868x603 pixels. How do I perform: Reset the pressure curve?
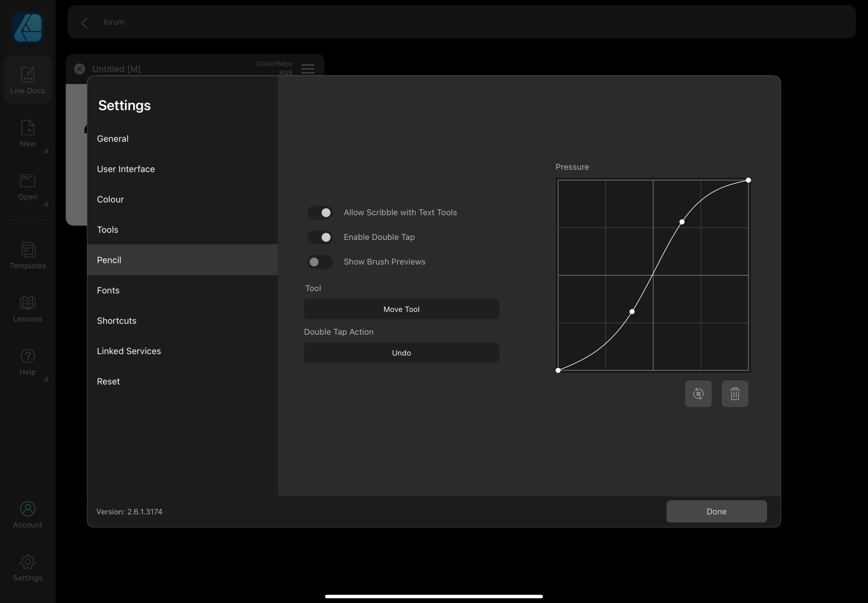point(698,394)
